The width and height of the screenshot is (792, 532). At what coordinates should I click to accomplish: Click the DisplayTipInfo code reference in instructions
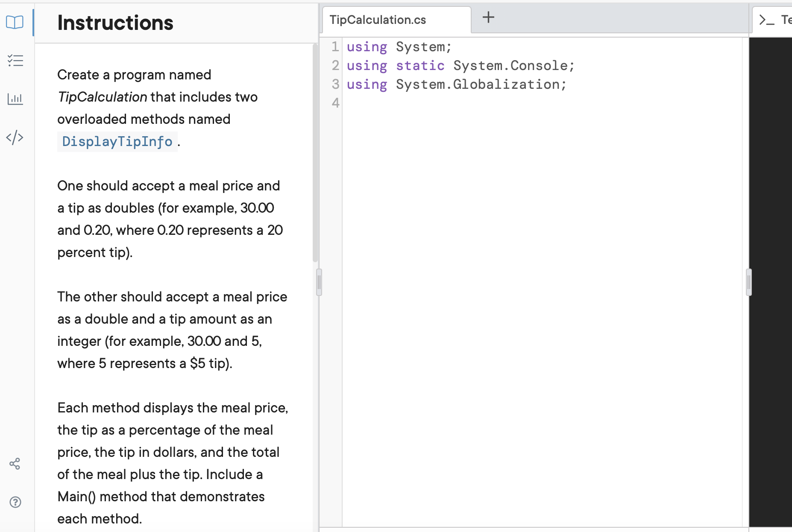(117, 141)
